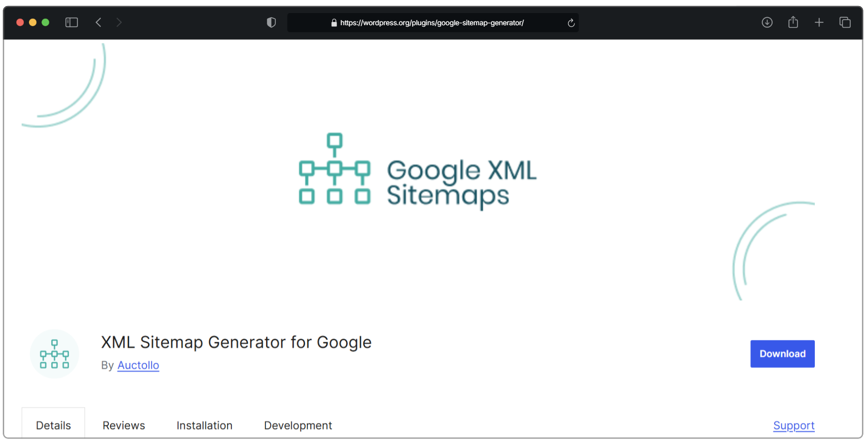The height and width of the screenshot is (445, 868).
Task: Show downloads via the toolbar download icon
Action: [767, 22]
